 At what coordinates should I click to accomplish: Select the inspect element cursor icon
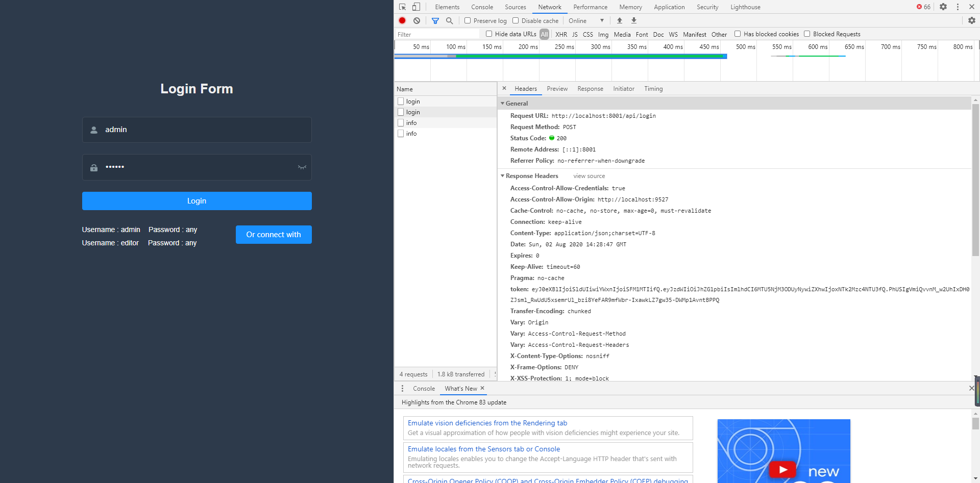(x=403, y=7)
